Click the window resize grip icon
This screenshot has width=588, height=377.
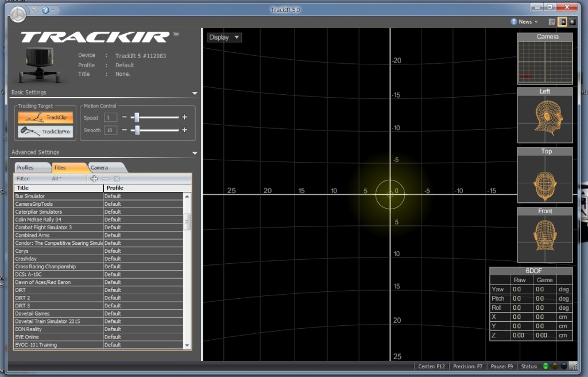click(x=574, y=366)
